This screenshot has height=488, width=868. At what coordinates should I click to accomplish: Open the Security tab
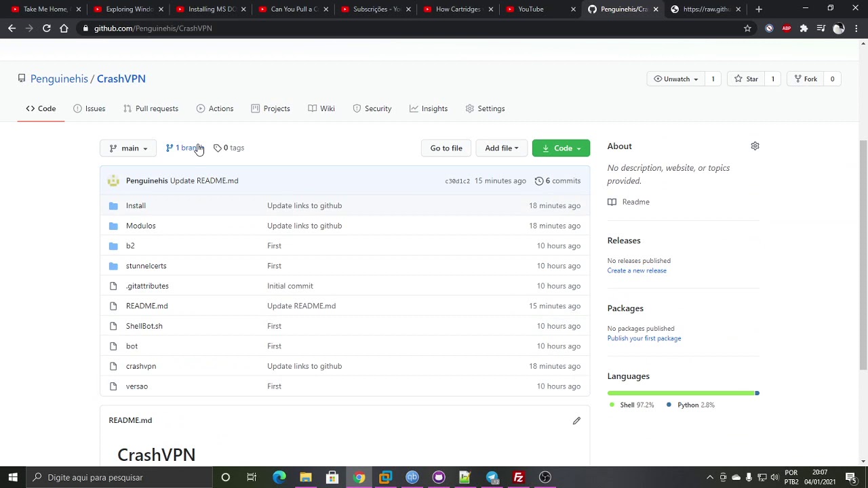[x=372, y=108]
